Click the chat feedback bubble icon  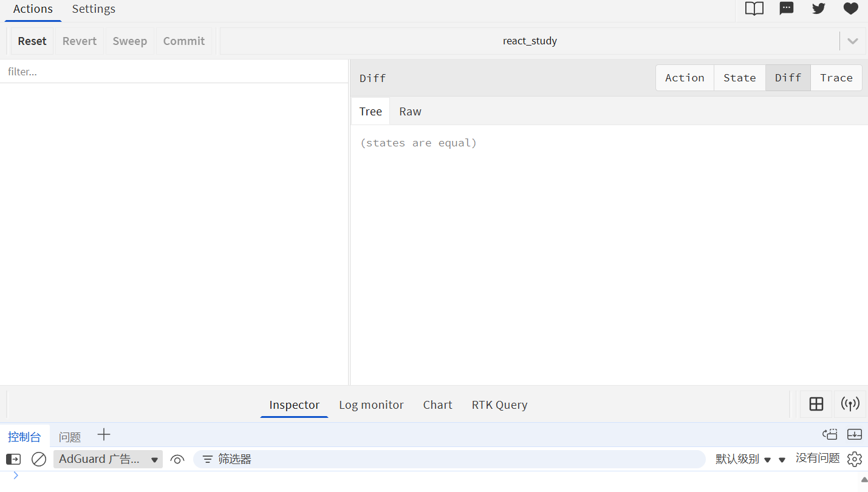pyautogui.click(x=787, y=9)
